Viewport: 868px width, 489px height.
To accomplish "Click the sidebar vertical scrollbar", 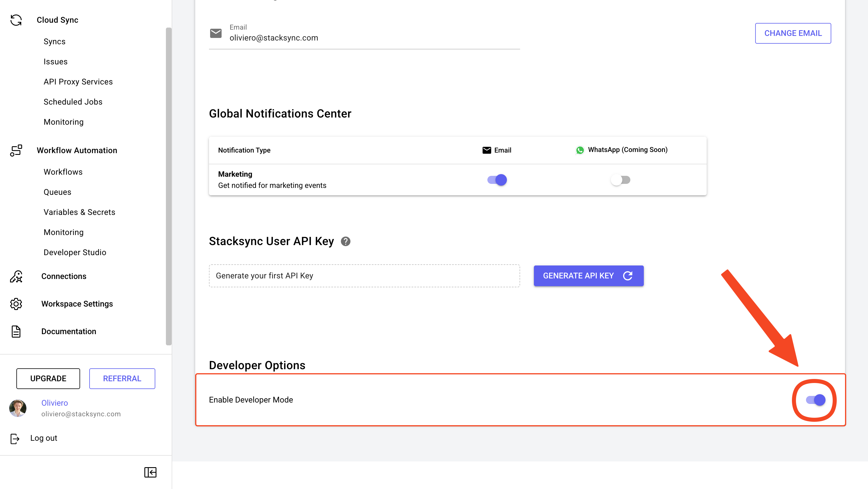I will pos(168,186).
